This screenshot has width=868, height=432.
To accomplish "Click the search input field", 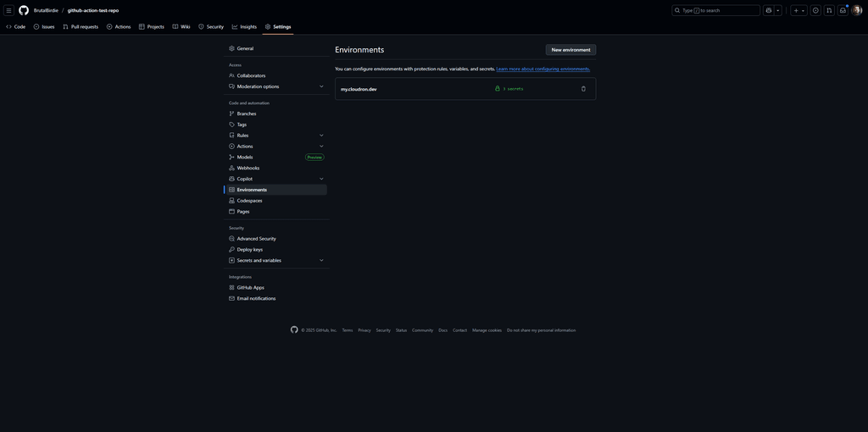I will tap(716, 10).
